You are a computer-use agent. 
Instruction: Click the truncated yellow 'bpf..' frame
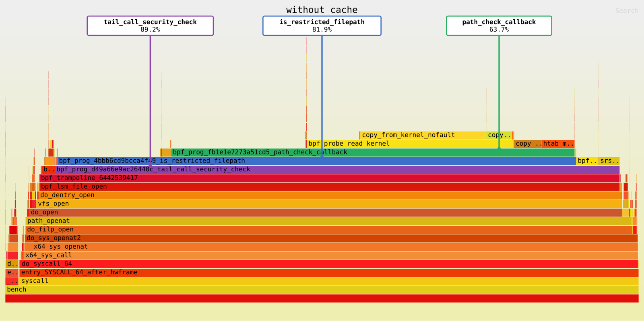pos(587,161)
